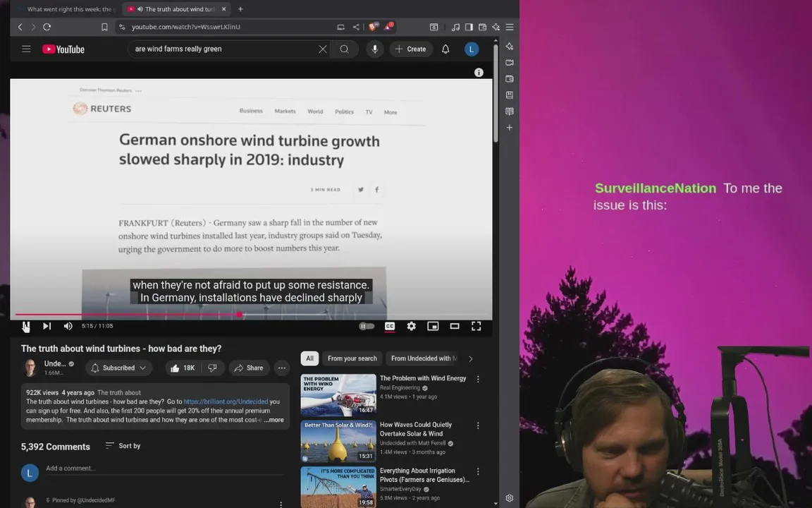Open options for How Waves Could Quietly video
This screenshot has width=812, height=508.
(x=478, y=425)
